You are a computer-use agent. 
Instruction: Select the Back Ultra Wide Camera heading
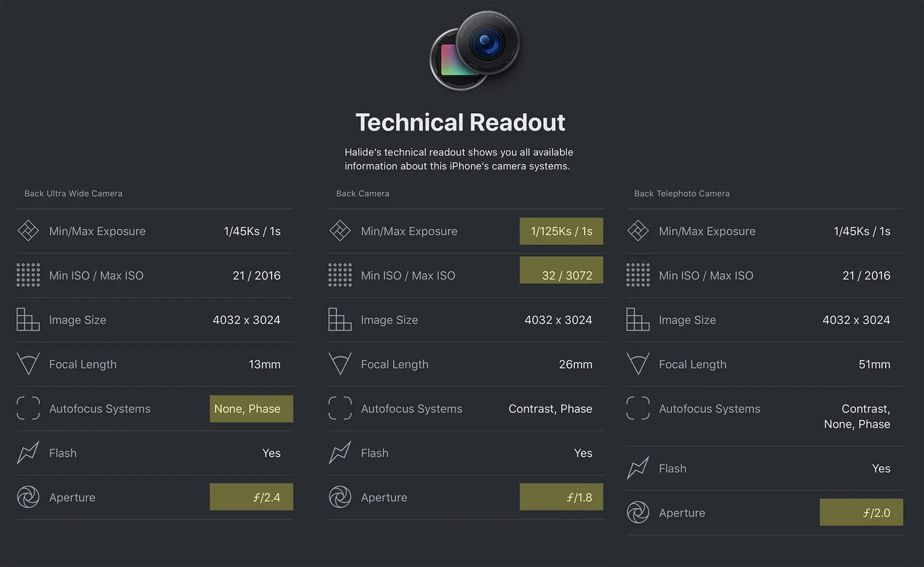pos(73,193)
